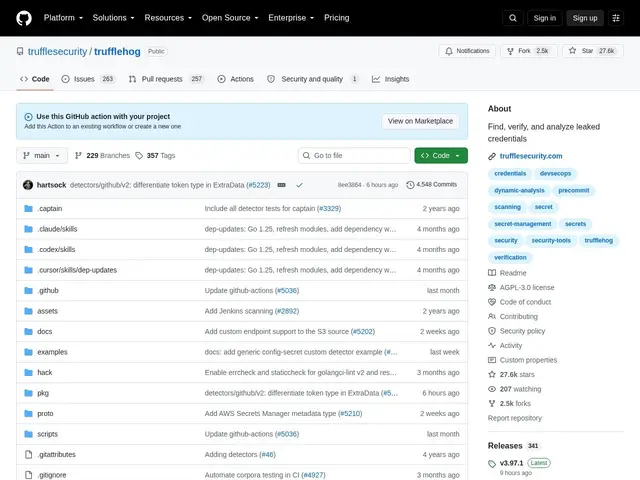Click the pkg folder icon
The image size is (640, 480).
[28, 393]
